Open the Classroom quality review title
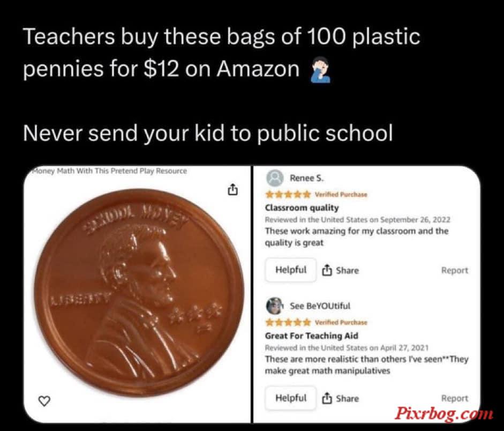The image size is (504, 431). click(x=302, y=208)
